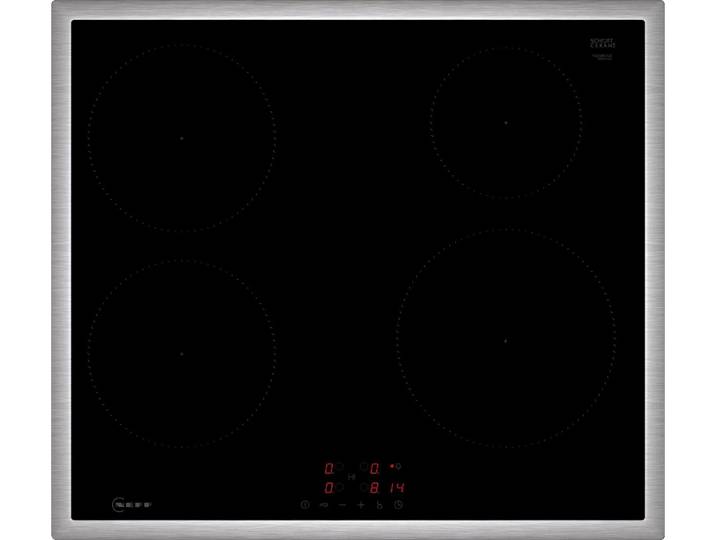
Task: Tap the grey symbol between the zone selectors
Action: click(352, 477)
